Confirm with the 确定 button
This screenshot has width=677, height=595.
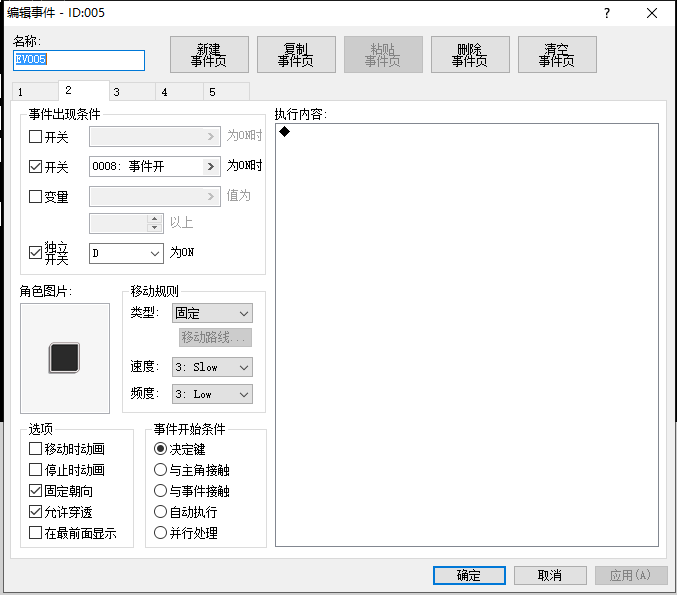(469, 575)
